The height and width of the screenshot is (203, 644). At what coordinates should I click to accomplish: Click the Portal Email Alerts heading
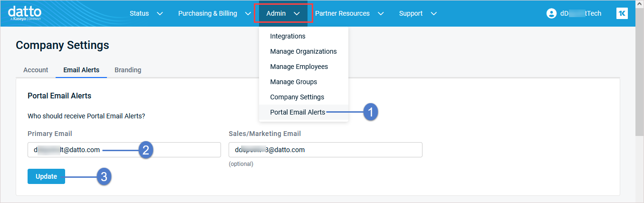click(x=59, y=96)
